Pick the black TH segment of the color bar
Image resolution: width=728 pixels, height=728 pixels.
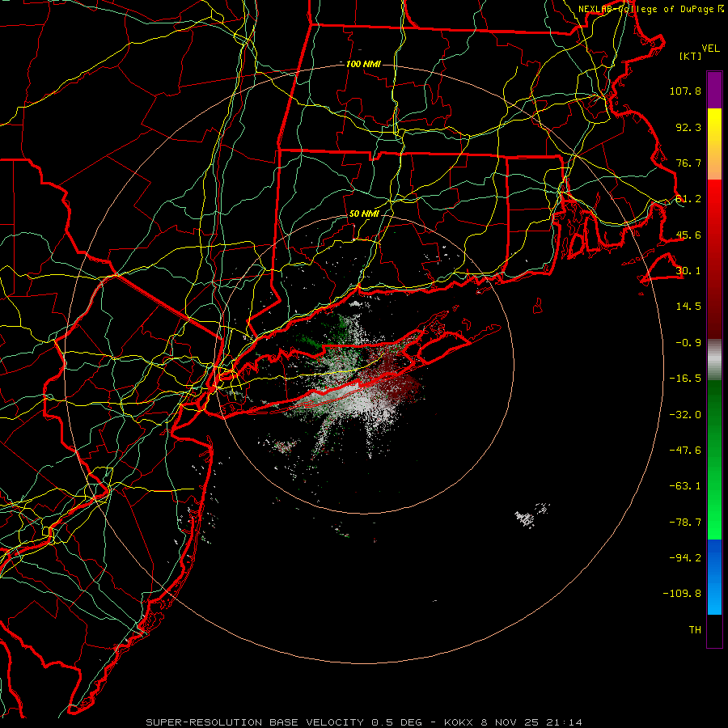pyautogui.click(x=714, y=630)
